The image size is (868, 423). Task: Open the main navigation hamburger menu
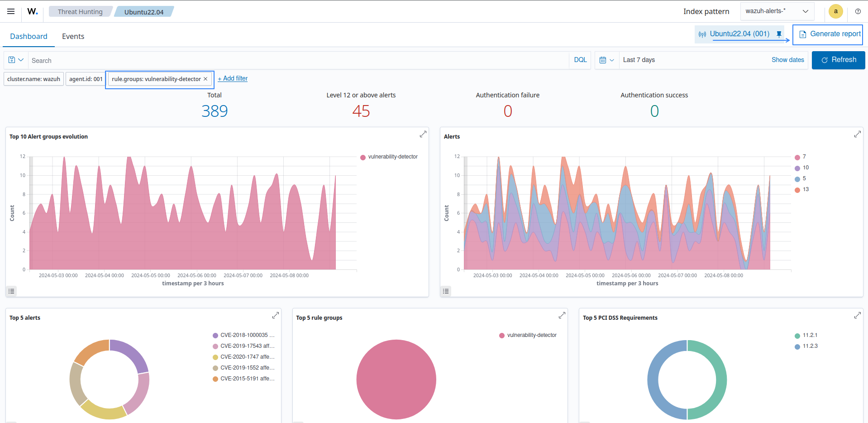pos(10,11)
